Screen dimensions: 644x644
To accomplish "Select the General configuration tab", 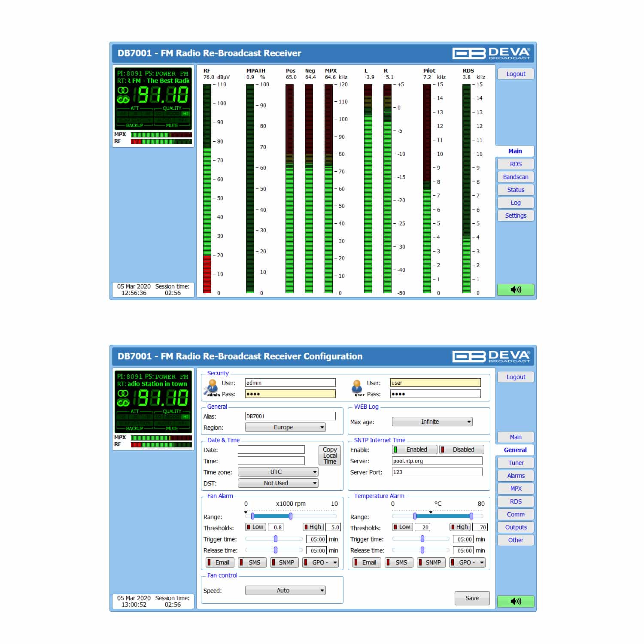I will tap(515, 450).
